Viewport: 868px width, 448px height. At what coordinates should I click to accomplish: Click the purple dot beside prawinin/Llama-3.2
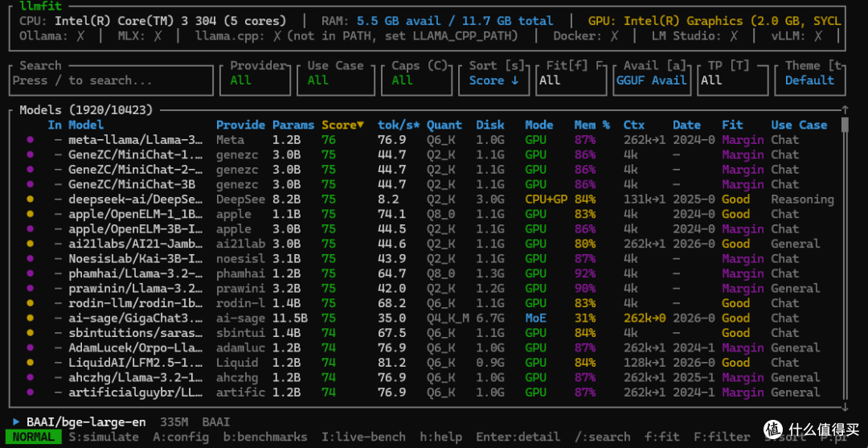(x=31, y=289)
